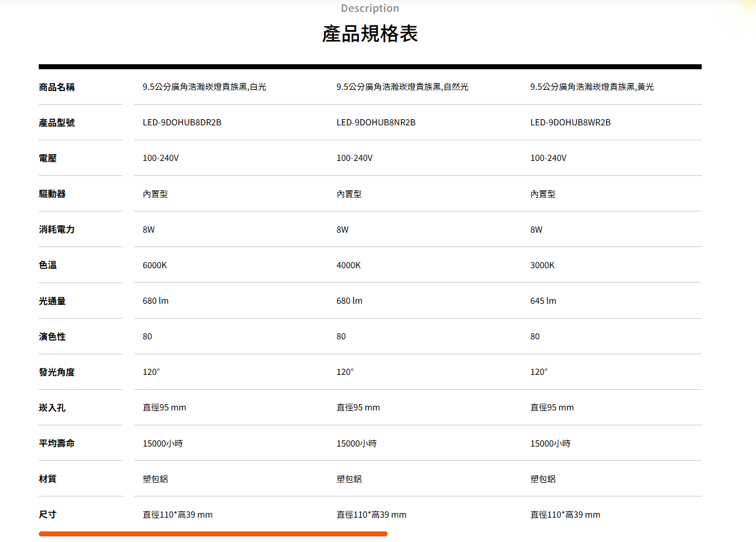Click the product name ending in 自然光
Screen dimensions: 756x542
(402, 87)
